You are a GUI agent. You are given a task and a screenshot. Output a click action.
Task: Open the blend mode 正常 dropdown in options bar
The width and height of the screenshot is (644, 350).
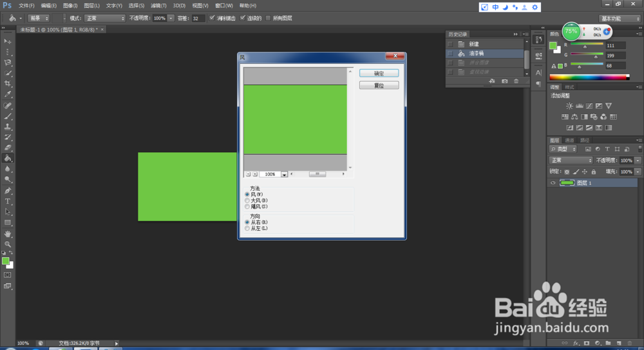(x=105, y=18)
